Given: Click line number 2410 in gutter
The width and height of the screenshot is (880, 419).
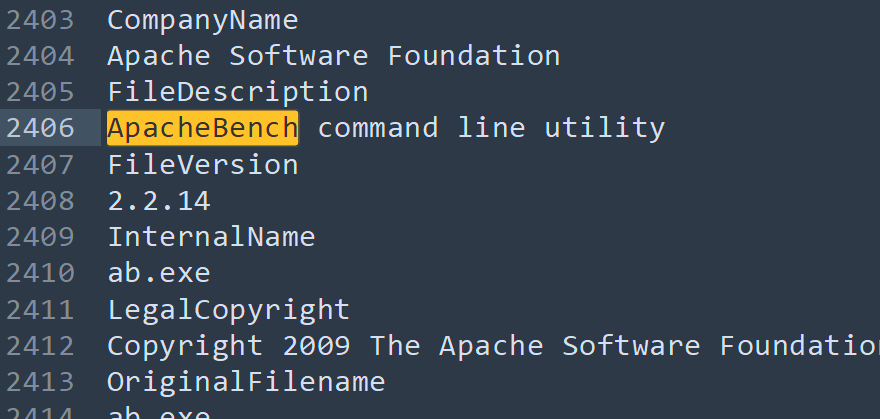Looking at the screenshot, I should pos(40,273).
